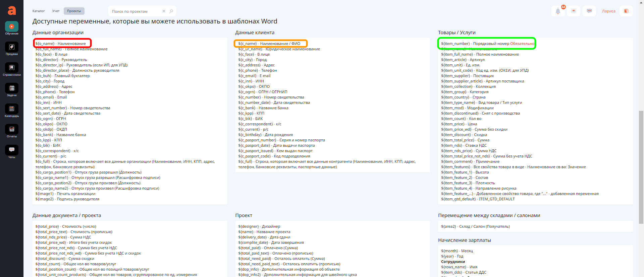
Task: Click the orange 'a' logo
Action: (12, 11)
